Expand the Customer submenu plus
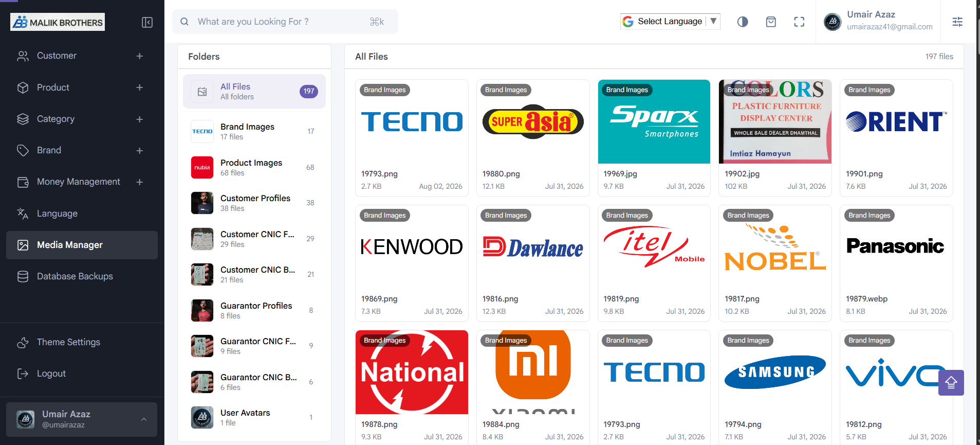This screenshot has height=445, width=980. pyautogui.click(x=140, y=56)
